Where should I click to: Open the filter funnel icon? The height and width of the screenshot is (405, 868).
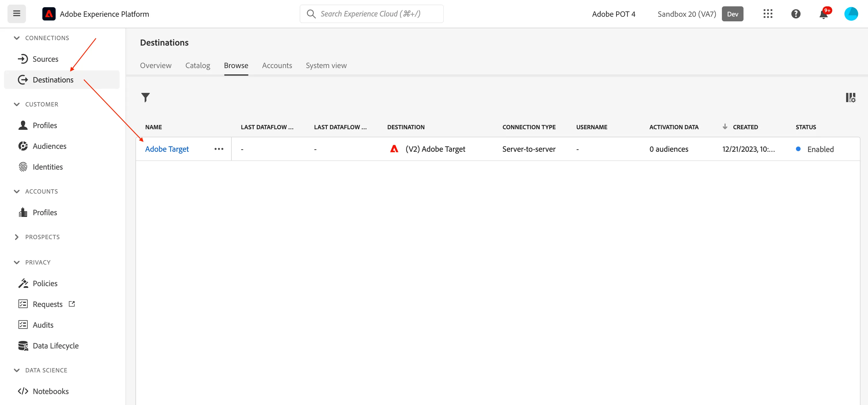coord(146,97)
